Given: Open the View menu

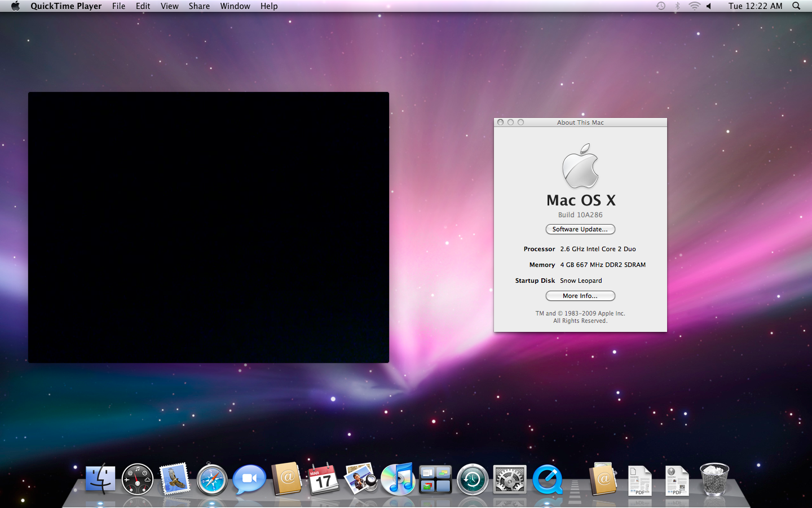Looking at the screenshot, I should pyautogui.click(x=169, y=6).
